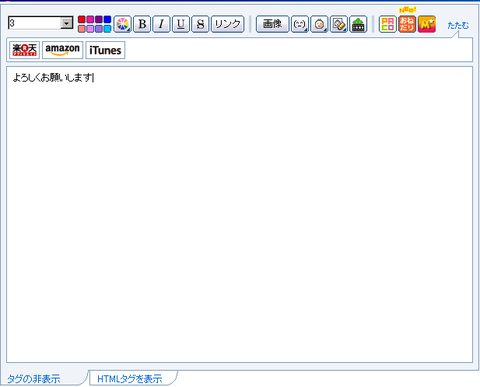Open the photo drawing edit tool icon
The height and width of the screenshot is (387, 480).
339,24
